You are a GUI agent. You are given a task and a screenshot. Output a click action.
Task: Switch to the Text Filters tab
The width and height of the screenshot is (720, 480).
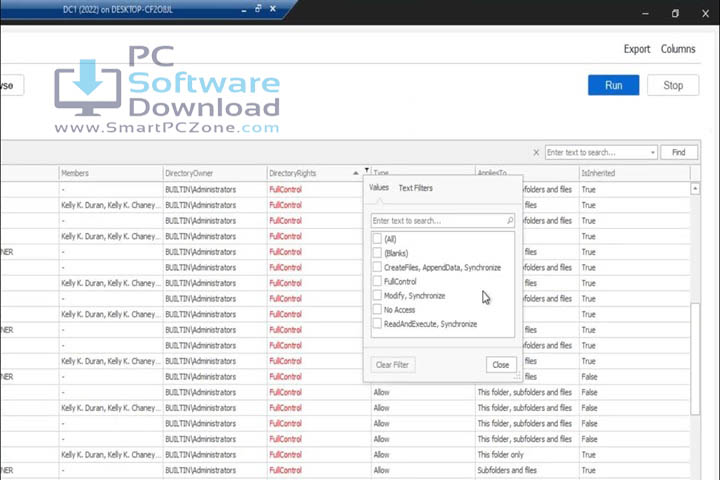pos(416,188)
